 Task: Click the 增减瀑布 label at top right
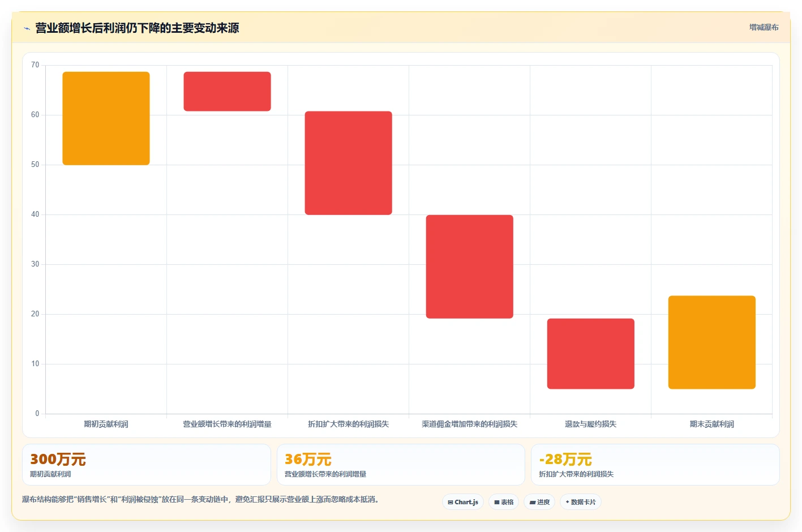tap(764, 27)
